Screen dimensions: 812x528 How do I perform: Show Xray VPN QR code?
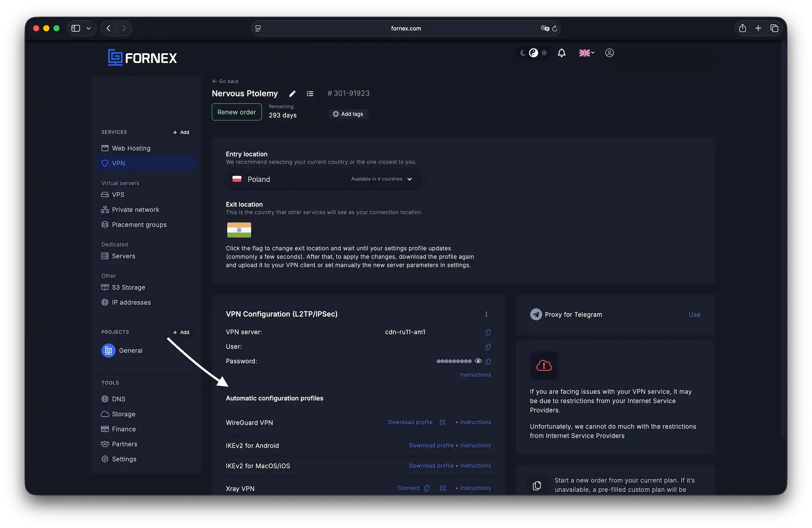(x=443, y=488)
